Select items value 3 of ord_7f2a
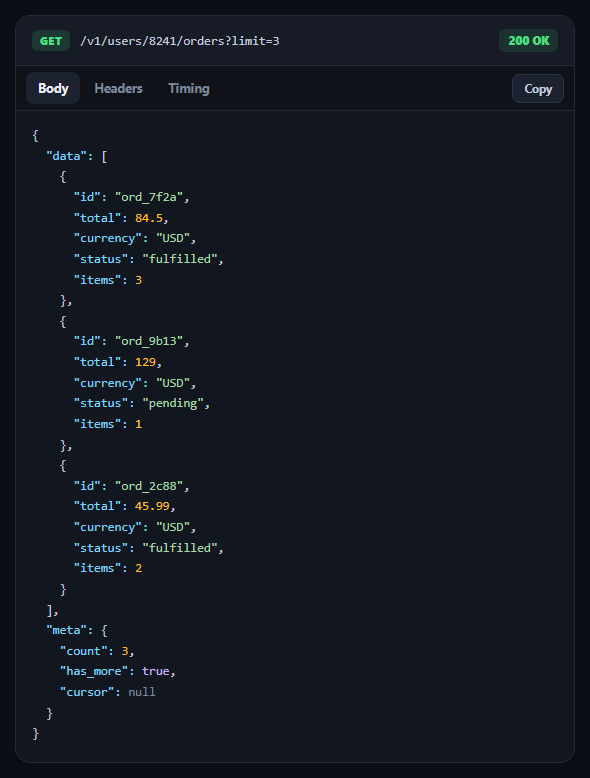 point(138,280)
